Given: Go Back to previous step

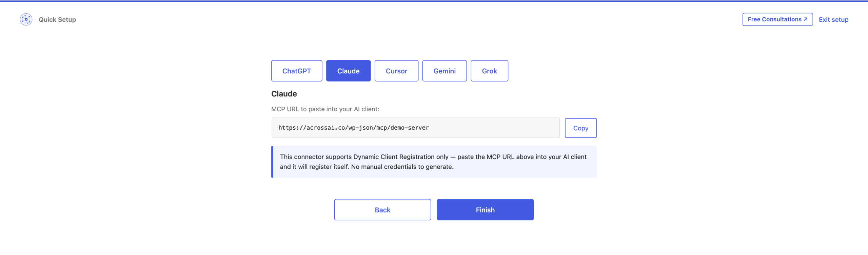Looking at the screenshot, I should (x=382, y=210).
